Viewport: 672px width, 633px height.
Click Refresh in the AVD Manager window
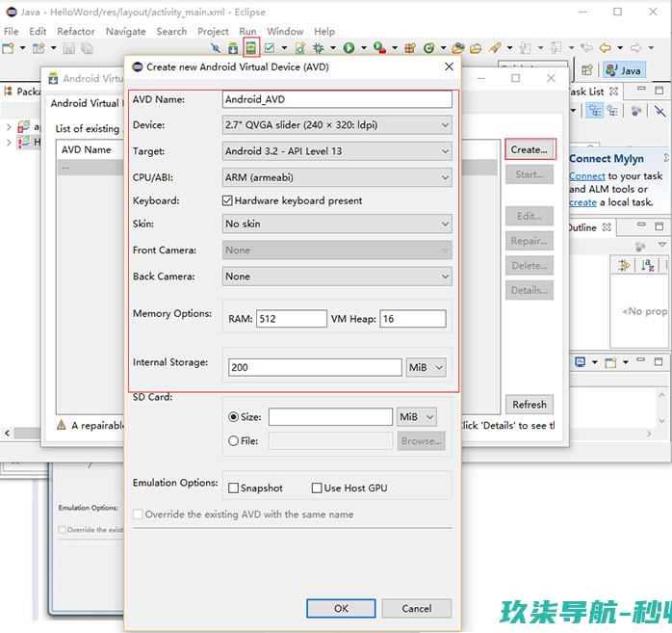click(x=530, y=405)
